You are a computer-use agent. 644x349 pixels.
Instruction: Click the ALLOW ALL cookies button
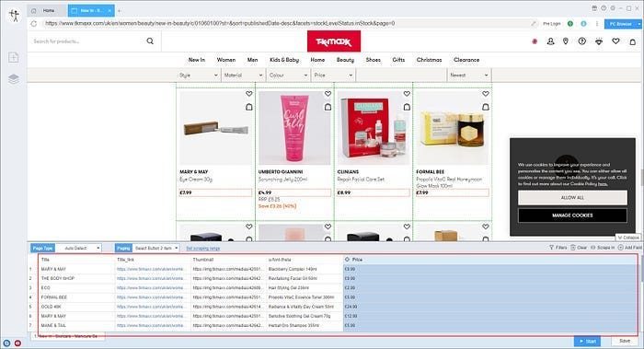pos(572,198)
